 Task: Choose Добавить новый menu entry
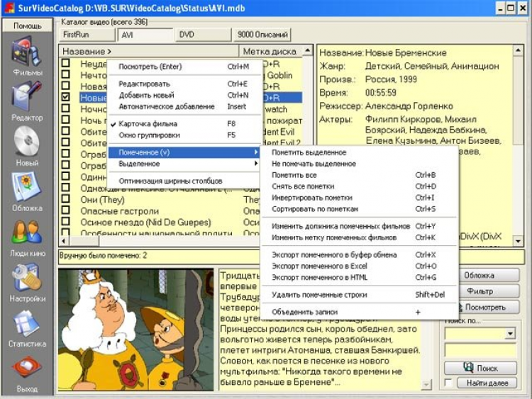click(185, 95)
